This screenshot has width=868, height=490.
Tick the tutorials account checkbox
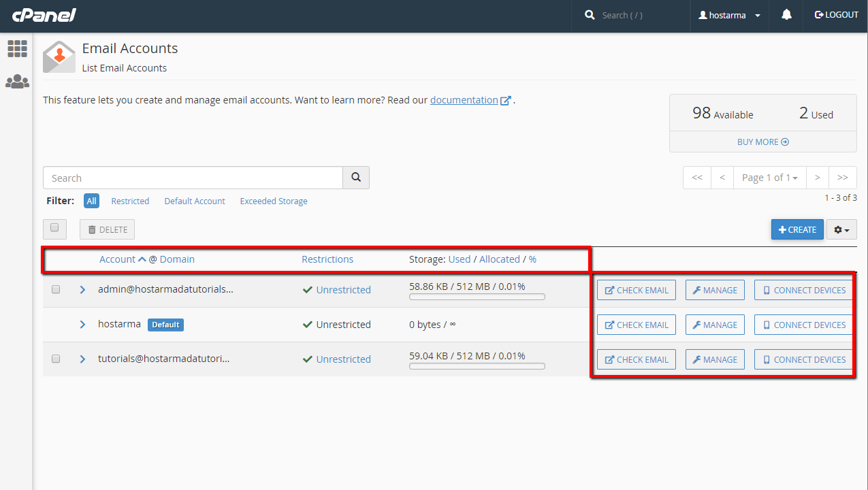pos(56,359)
